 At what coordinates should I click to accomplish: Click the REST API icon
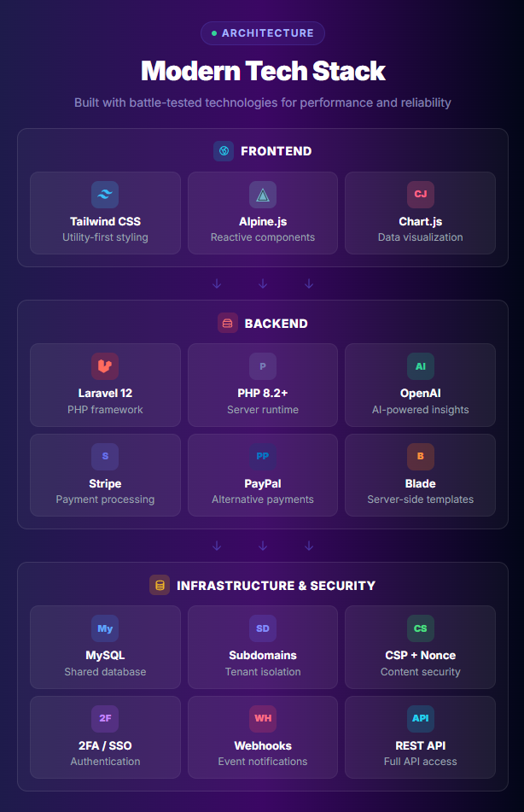click(x=421, y=719)
